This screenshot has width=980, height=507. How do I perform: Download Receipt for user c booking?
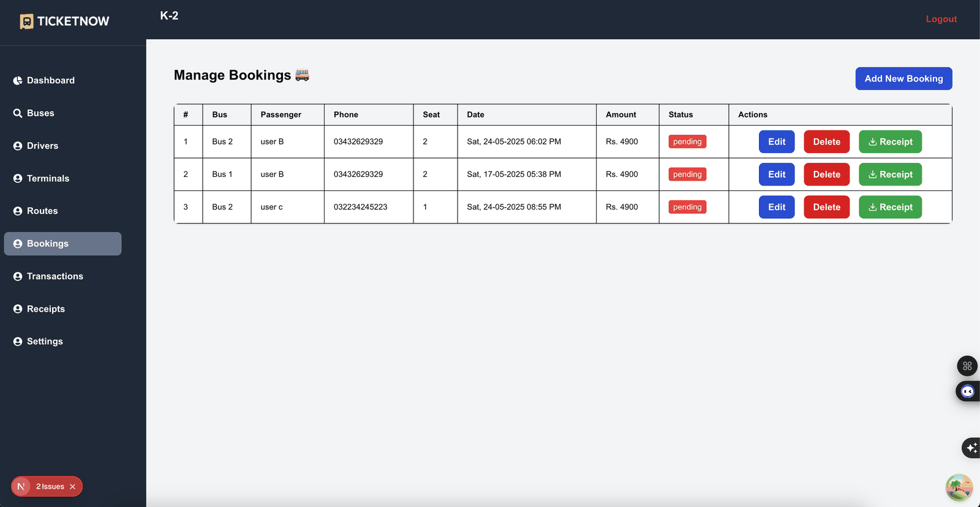[x=890, y=207]
